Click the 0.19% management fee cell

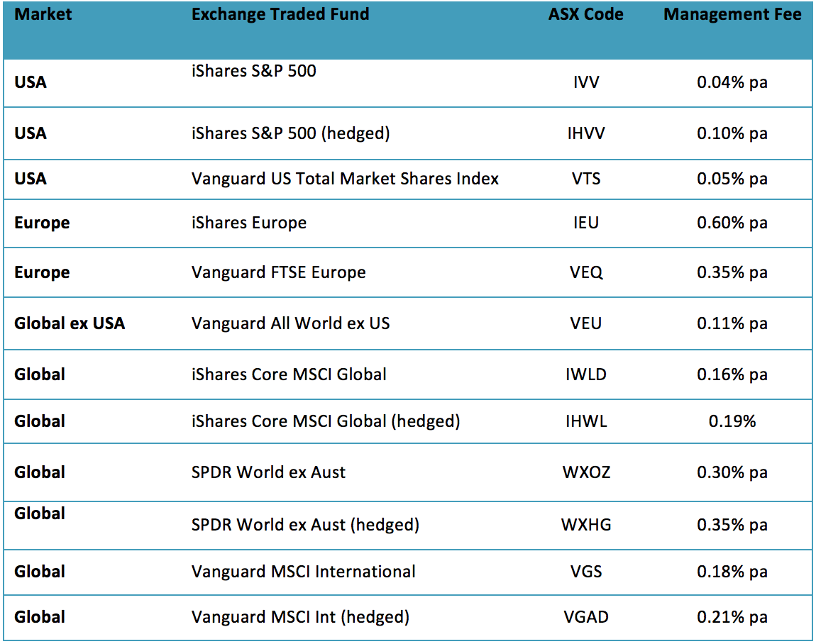pyautogui.click(x=732, y=421)
